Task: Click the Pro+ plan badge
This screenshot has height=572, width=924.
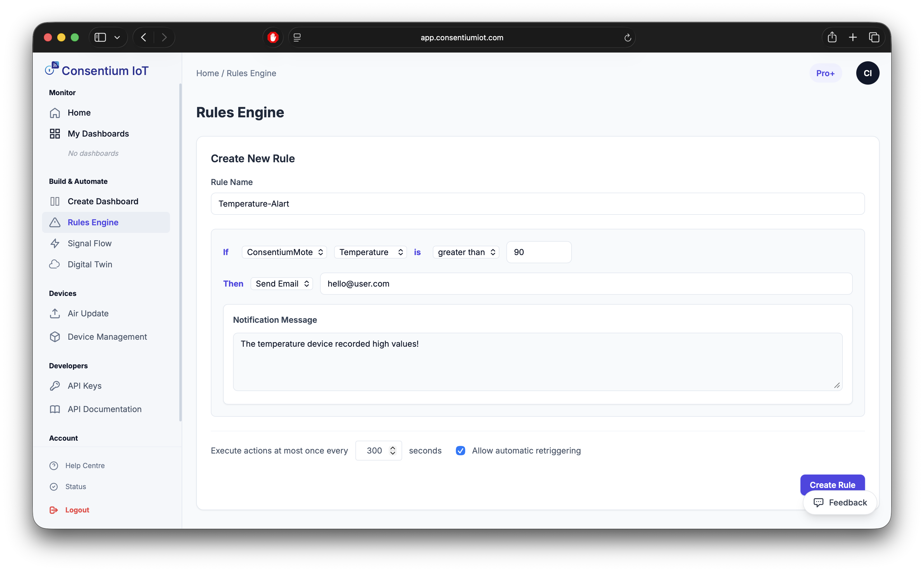Action: pyautogui.click(x=825, y=73)
